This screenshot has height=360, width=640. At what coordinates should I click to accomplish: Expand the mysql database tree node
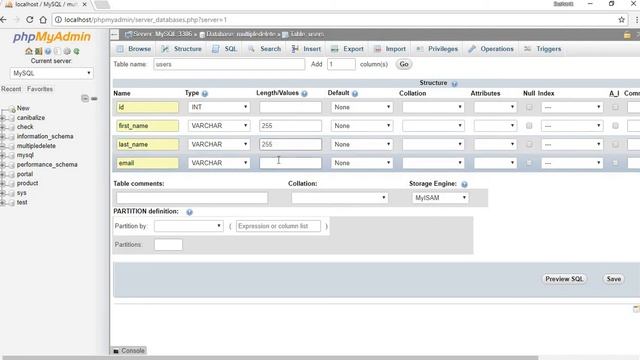(x=2, y=156)
